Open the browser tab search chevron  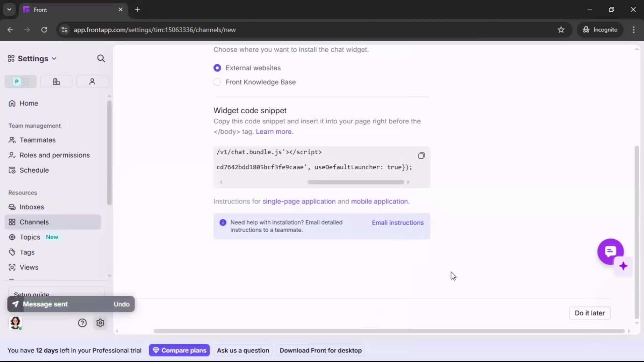(9, 9)
